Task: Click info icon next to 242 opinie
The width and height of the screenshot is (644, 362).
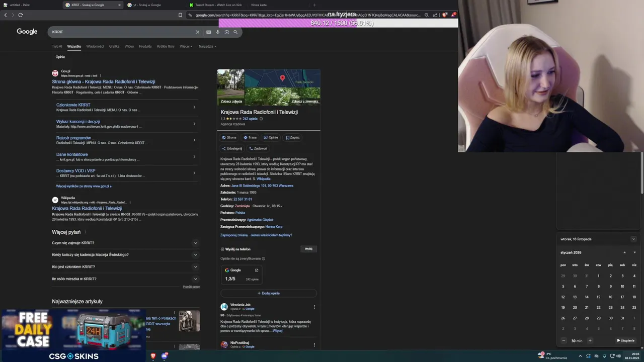Action: 261,119
